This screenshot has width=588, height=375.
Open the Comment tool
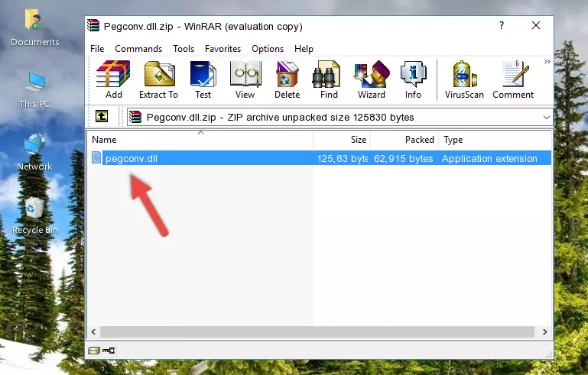(x=513, y=79)
